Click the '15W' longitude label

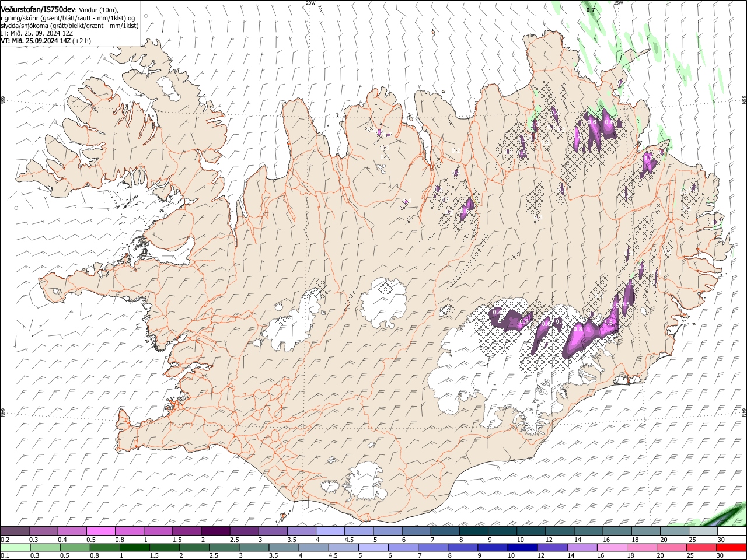click(x=619, y=3)
